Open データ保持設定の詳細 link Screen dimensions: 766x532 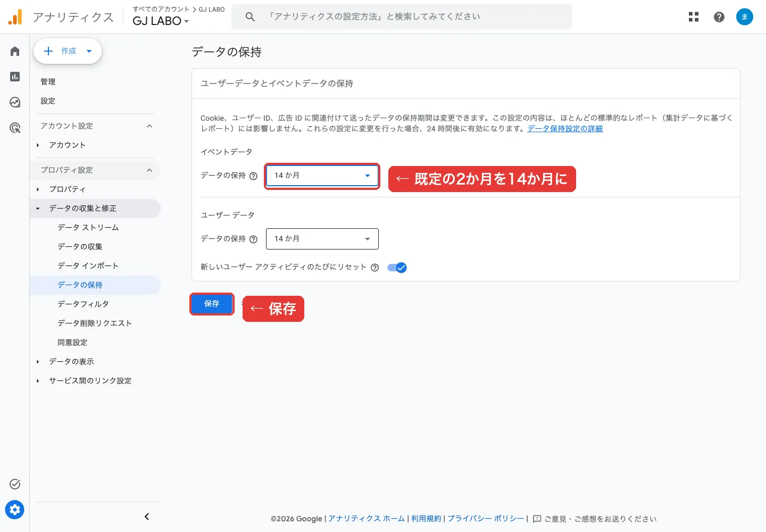[x=565, y=129]
